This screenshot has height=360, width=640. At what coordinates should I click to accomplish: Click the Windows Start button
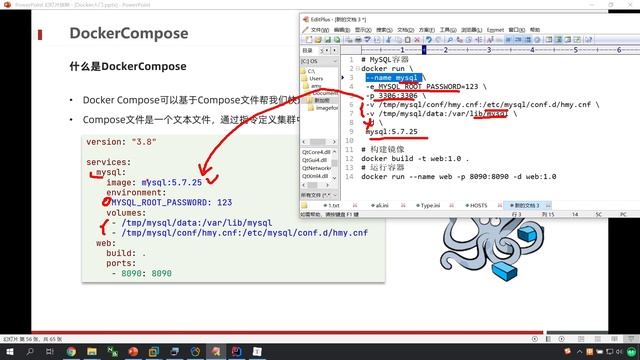(9, 351)
